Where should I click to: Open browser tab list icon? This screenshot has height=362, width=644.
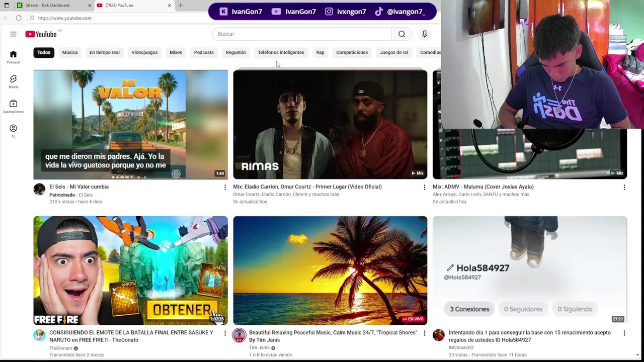tap(7, 5)
